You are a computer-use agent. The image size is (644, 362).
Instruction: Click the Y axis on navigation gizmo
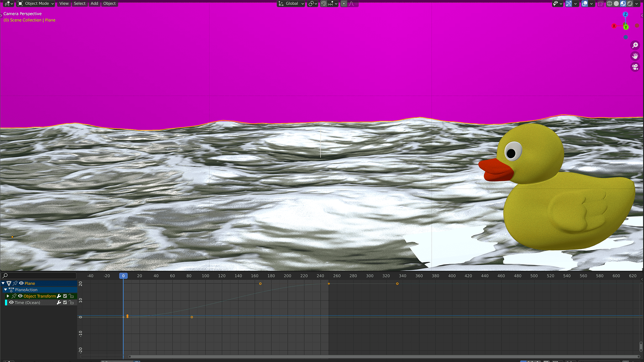tap(626, 27)
